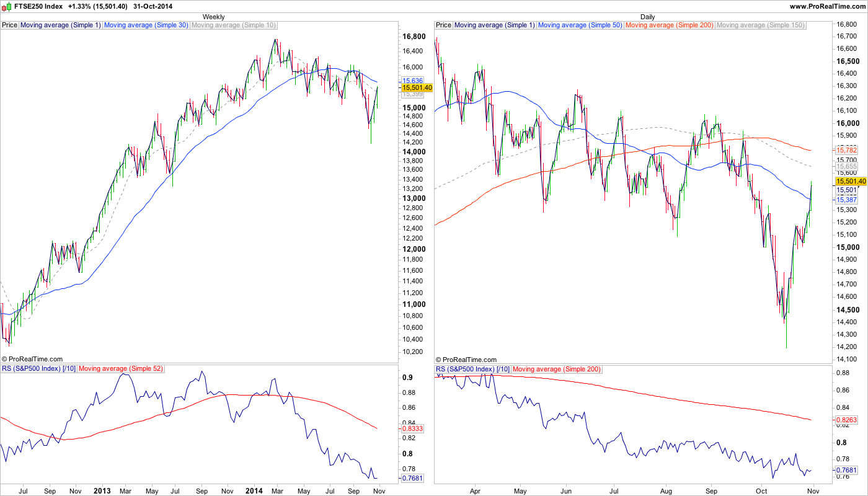Click the Price label in the Weekly chart
This screenshot has height=496, width=868.
click(10, 25)
